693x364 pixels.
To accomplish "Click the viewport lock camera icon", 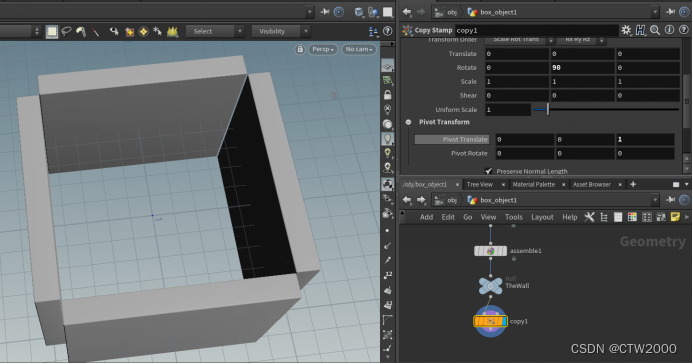I will coord(300,49).
